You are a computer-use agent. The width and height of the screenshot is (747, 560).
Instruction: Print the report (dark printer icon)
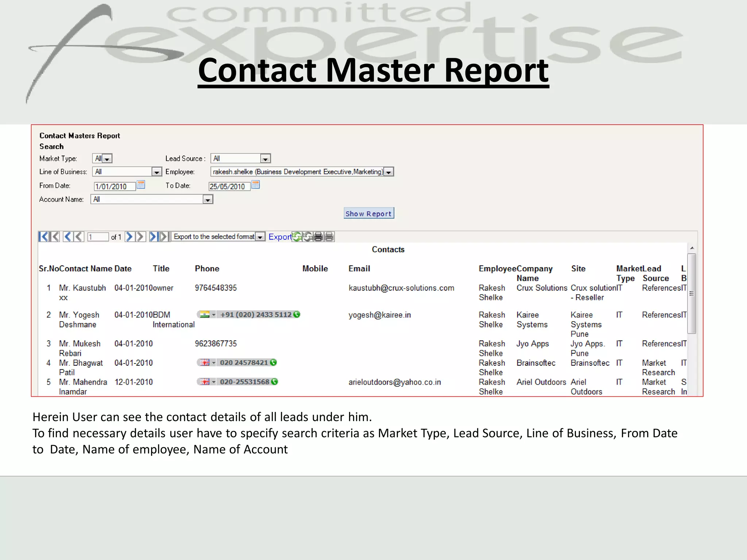[318, 237]
